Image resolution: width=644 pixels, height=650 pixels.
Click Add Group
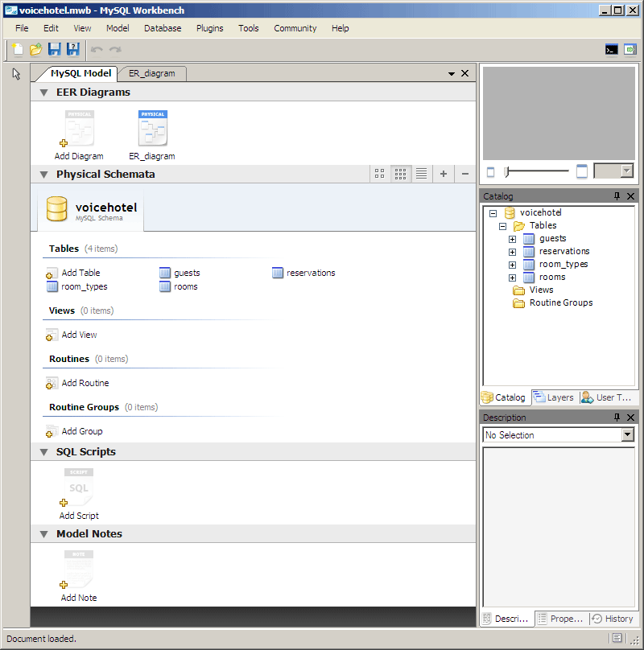coord(74,431)
